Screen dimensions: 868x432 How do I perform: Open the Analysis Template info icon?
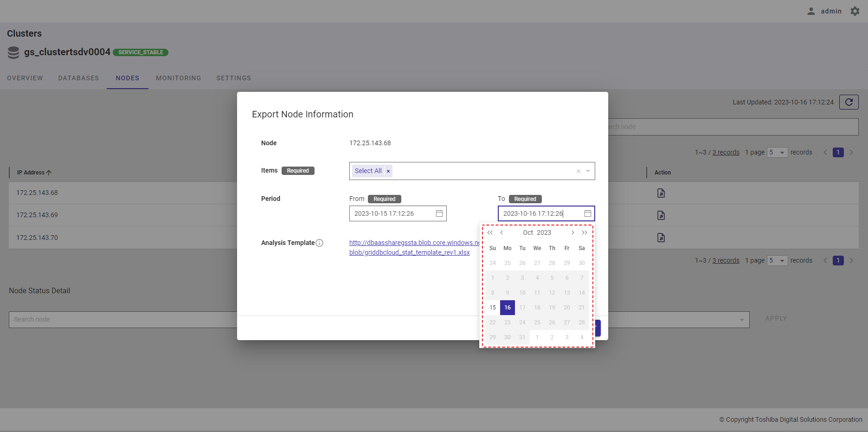tap(319, 243)
